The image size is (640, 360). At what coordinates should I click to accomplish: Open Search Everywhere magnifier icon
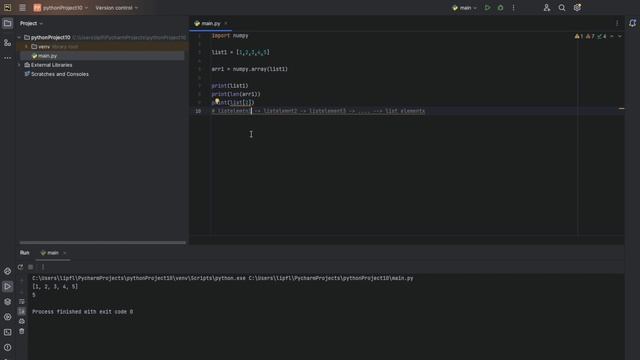(562, 8)
